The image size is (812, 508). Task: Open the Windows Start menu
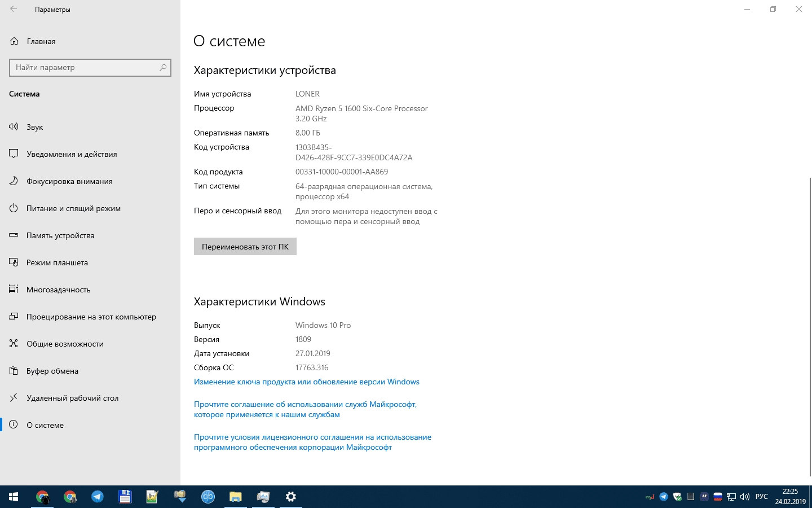(x=14, y=497)
